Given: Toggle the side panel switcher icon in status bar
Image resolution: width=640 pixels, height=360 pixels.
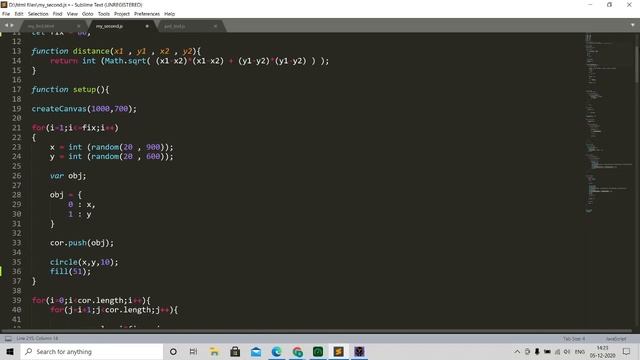Looking at the screenshot, I should click(8, 339).
